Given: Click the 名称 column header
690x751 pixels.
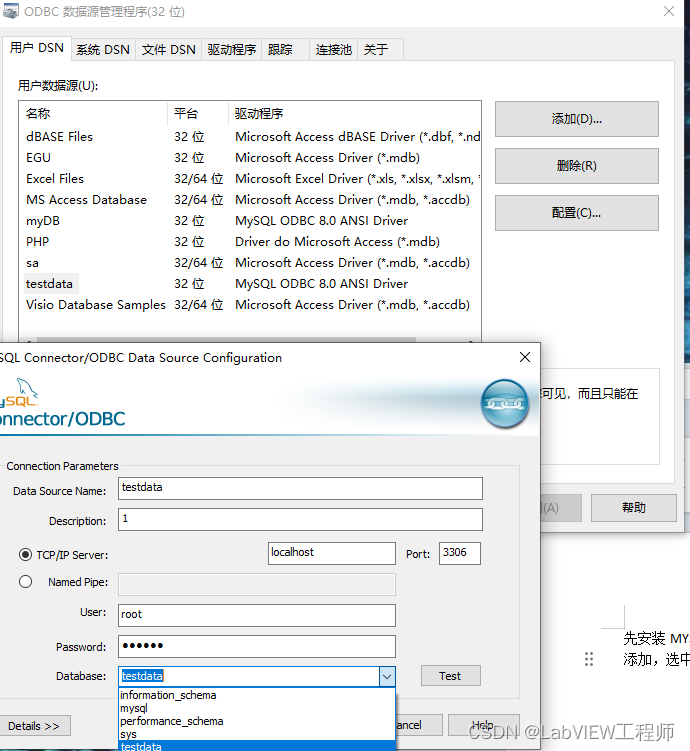Looking at the screenshot, I should (x=93, y=114).
